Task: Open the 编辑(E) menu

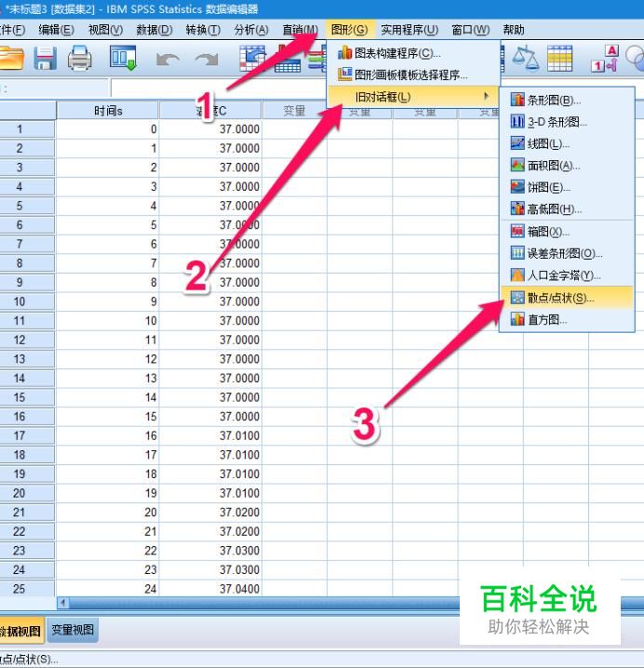Action: [56, 30]
